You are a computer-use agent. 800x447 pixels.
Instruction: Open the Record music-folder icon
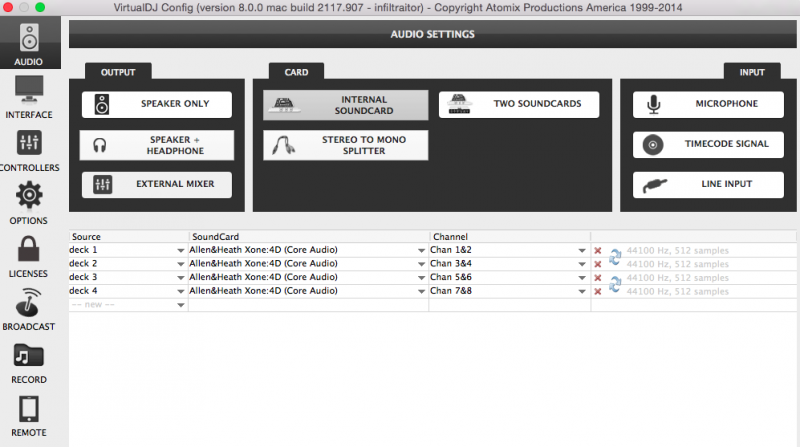[29, 356]
